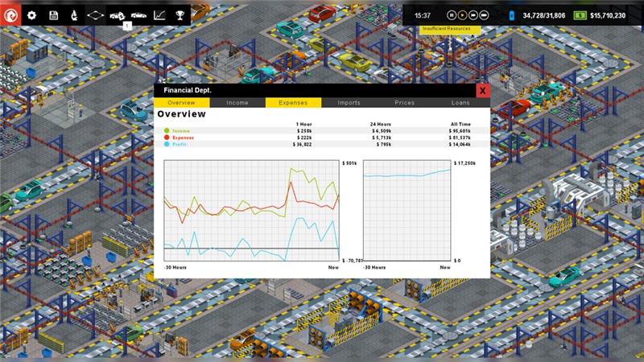Pause the game simulation
This screenshot has height=362, width=644.
[452, 14]
